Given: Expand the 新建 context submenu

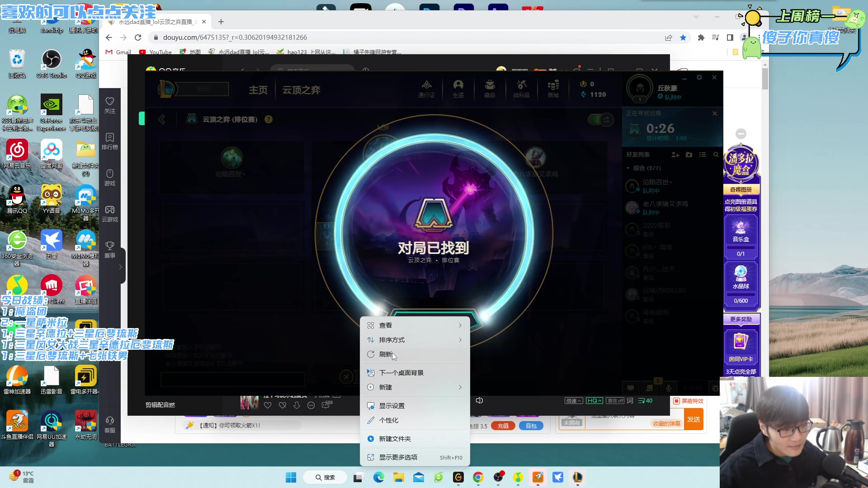Looking at the screenshot, I should coord(415,387).
